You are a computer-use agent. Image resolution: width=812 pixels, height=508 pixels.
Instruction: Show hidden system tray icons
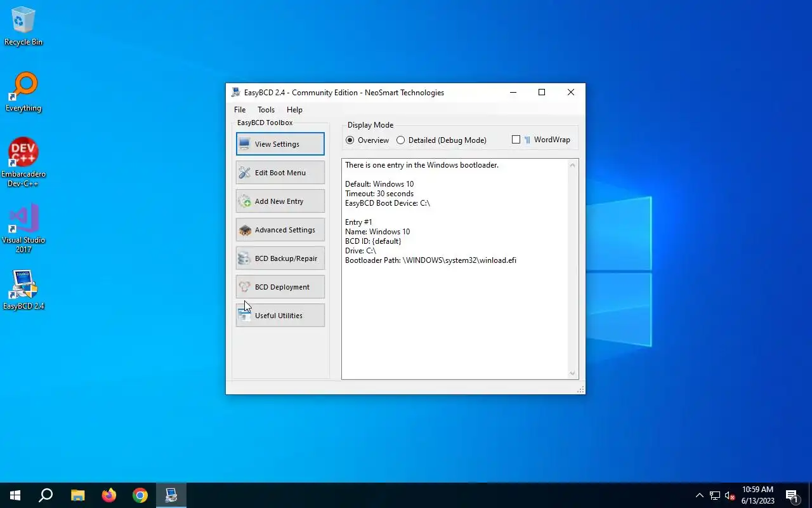700,495
